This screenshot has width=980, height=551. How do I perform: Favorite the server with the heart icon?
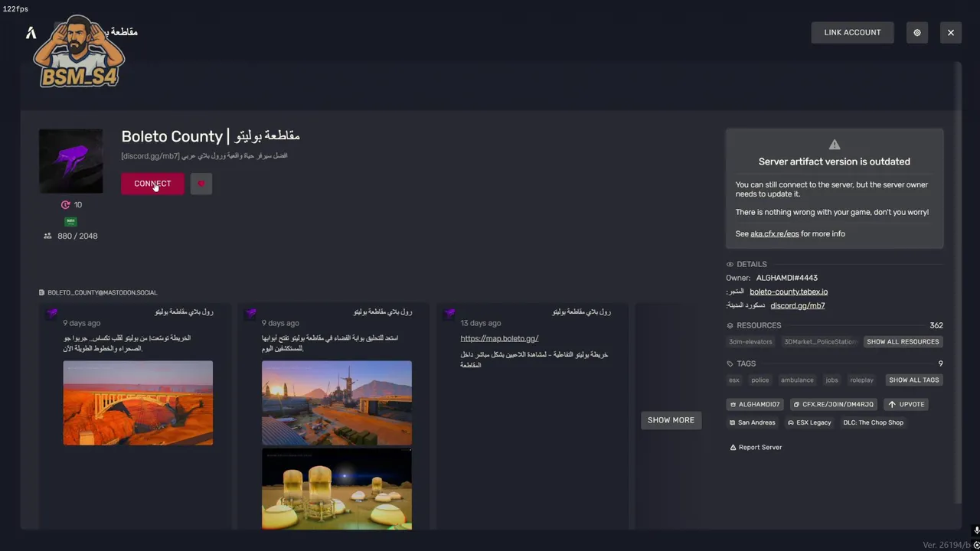tap(201, 184)
